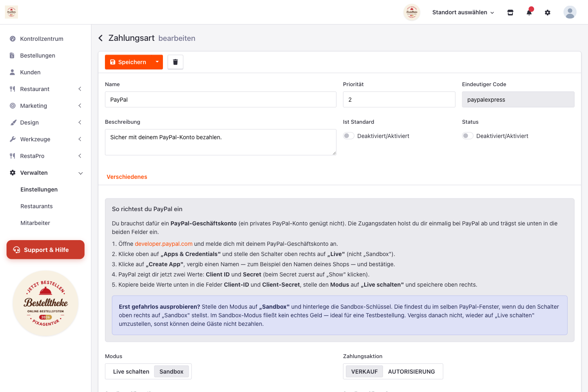Click the "Modus" label
The image size is (588, 392).
pyautogui.click(x=114, y=356)
